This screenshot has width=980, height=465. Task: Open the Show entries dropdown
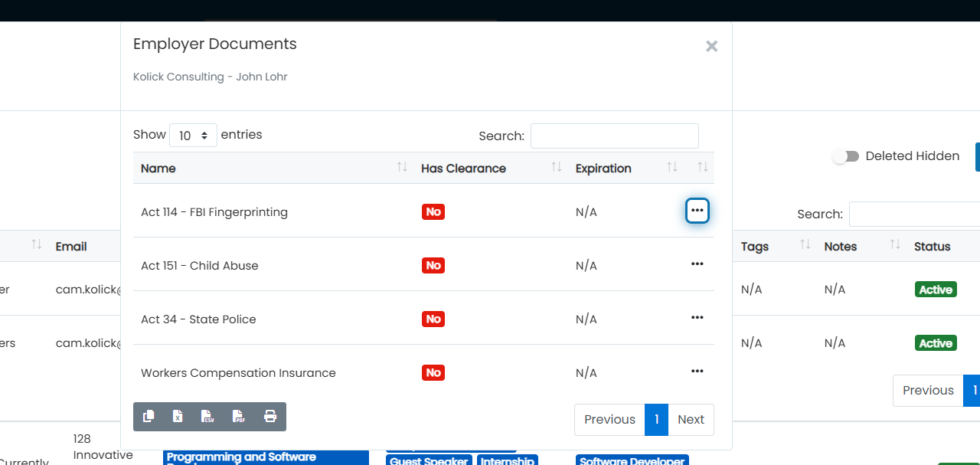pyautogui.click(x=193, y=136)
